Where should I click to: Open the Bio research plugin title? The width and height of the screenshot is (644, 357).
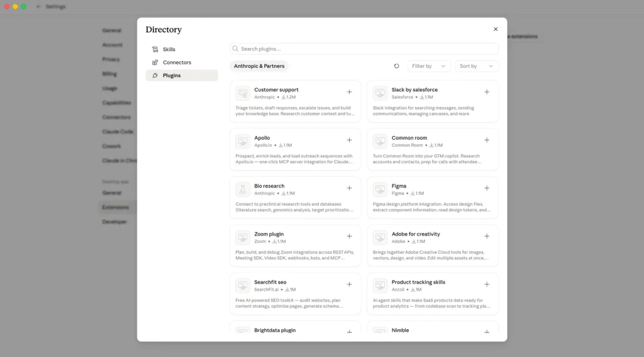coord(269,186)
